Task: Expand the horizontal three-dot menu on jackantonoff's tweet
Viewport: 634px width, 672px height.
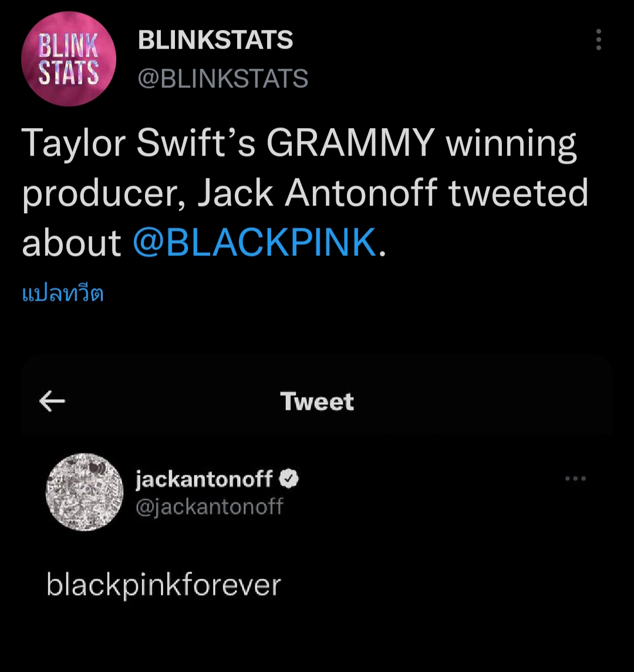Action: click(575, 479)
